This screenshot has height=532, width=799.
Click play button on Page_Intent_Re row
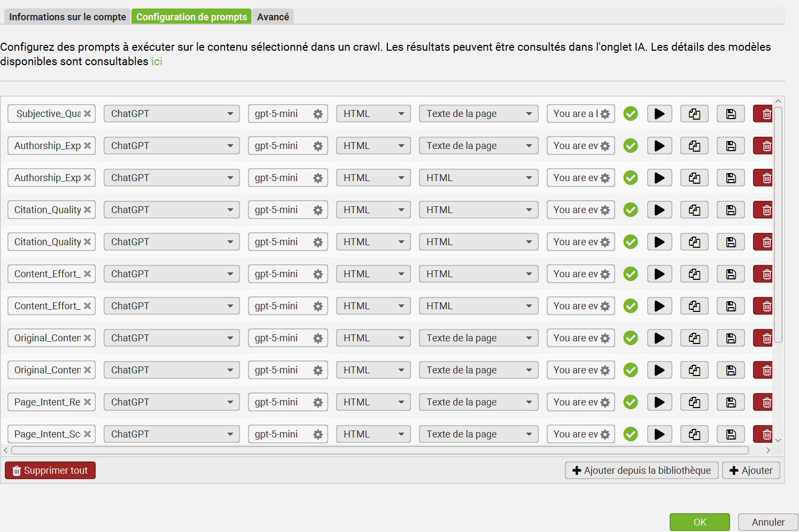coord(660,402)
